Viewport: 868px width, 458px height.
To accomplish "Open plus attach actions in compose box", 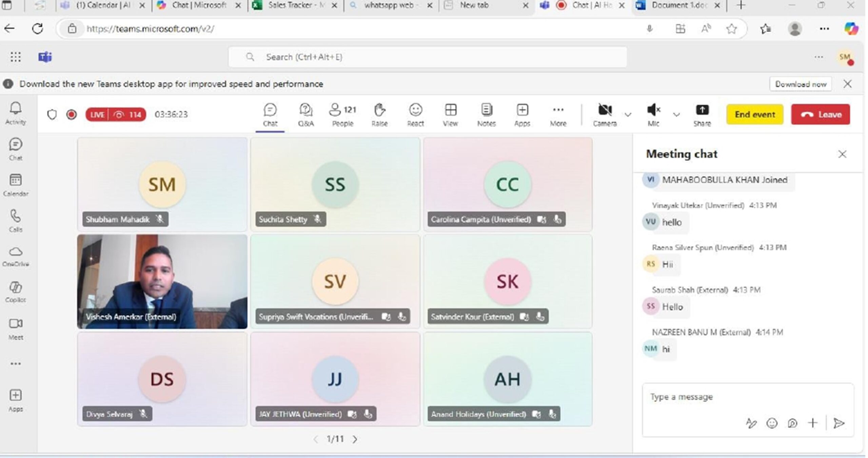I will [x=813, y=423].
